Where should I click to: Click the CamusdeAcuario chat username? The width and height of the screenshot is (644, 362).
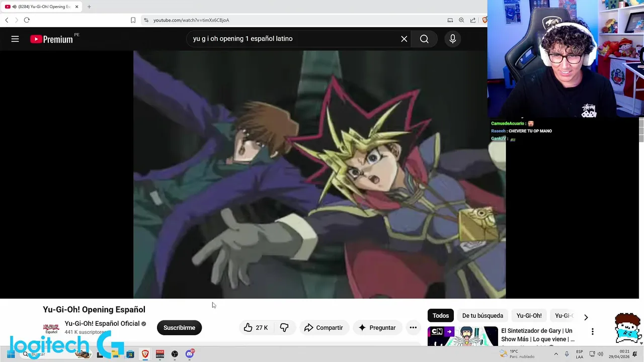click(x=508, y=123)
